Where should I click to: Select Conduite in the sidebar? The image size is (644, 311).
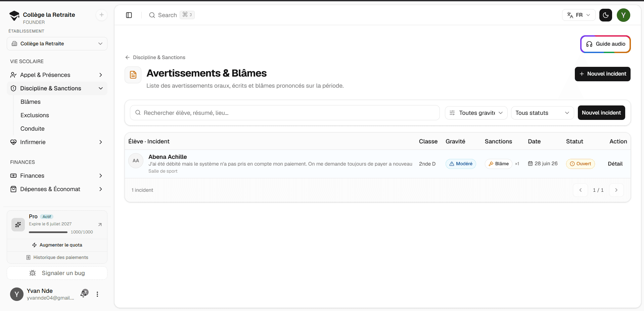tap(33, 129)
